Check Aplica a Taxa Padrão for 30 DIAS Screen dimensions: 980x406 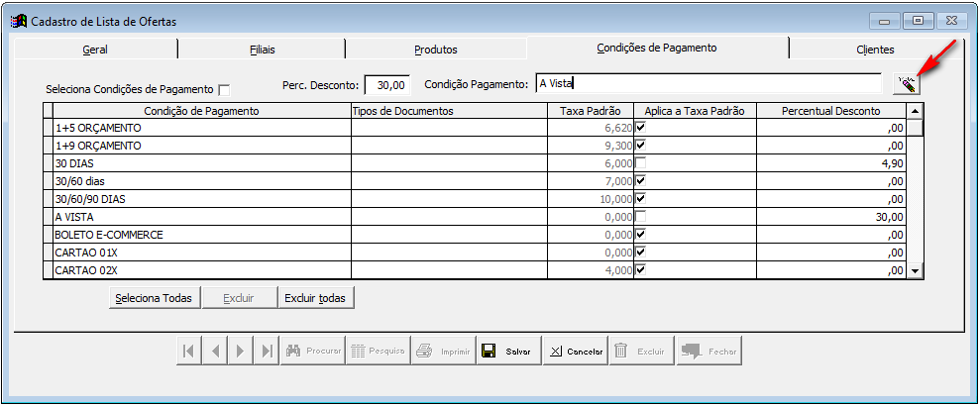[x=640, y=162]
